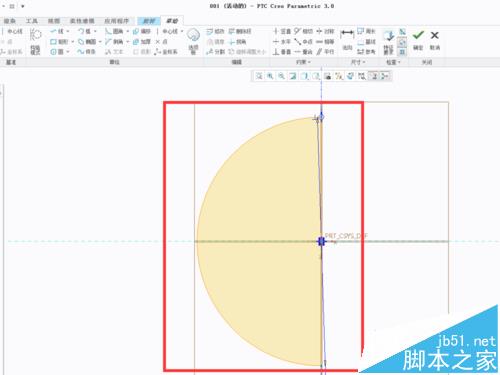Select the Line sketch tool
This screenshot has height=375, width=500.
click(57, 31)
